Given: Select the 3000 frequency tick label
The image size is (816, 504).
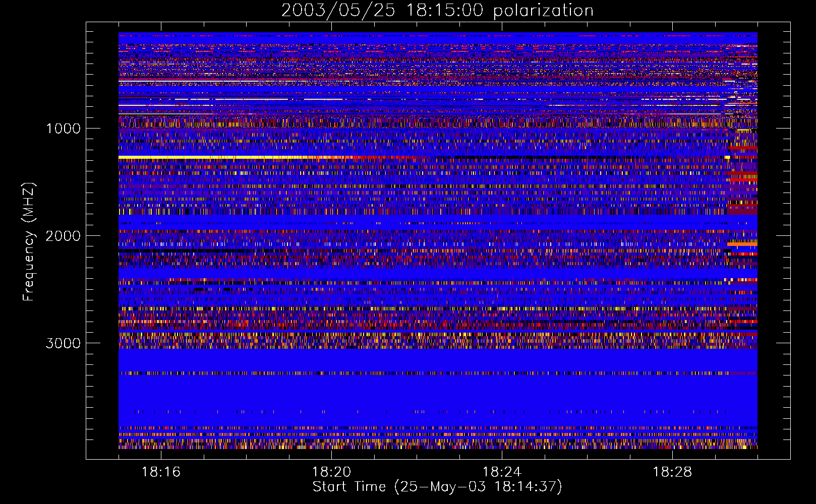Looking at the screenshot, I should point(63,343).
